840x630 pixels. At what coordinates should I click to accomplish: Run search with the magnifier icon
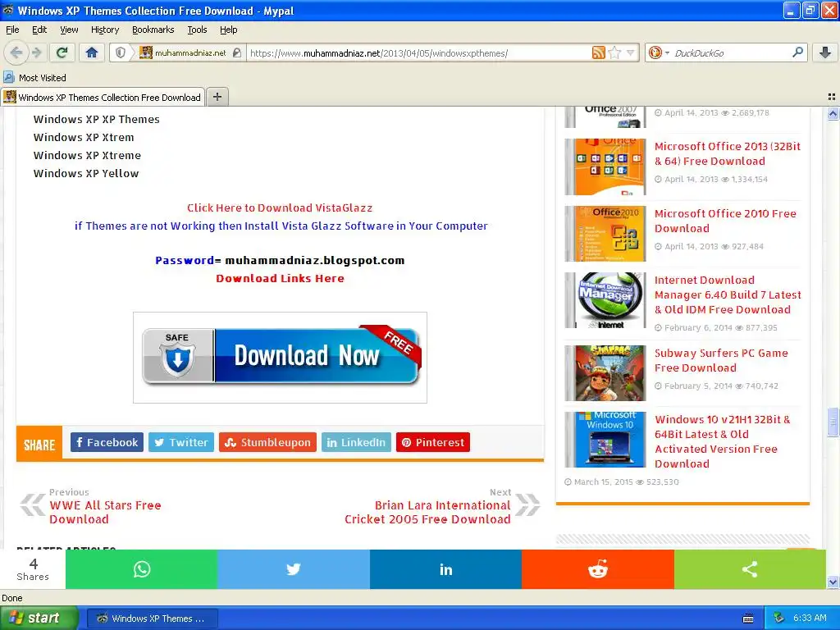point(797,52)
